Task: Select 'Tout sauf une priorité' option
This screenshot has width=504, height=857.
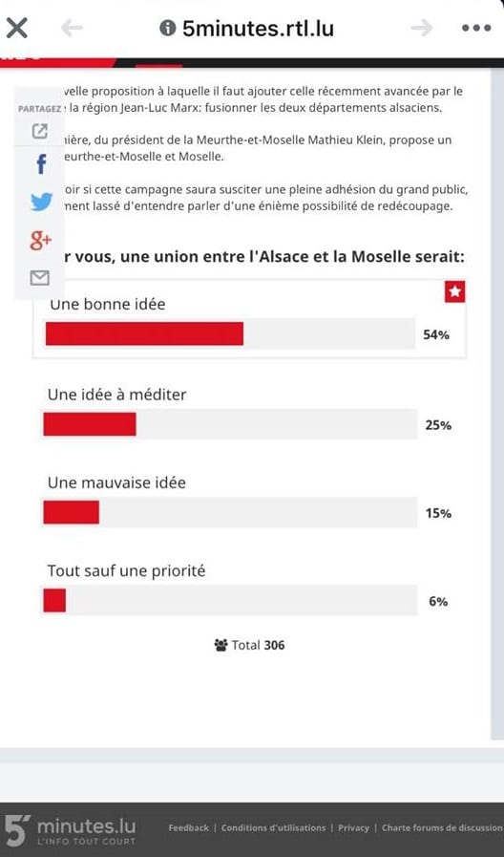Action: coord(126,571)
